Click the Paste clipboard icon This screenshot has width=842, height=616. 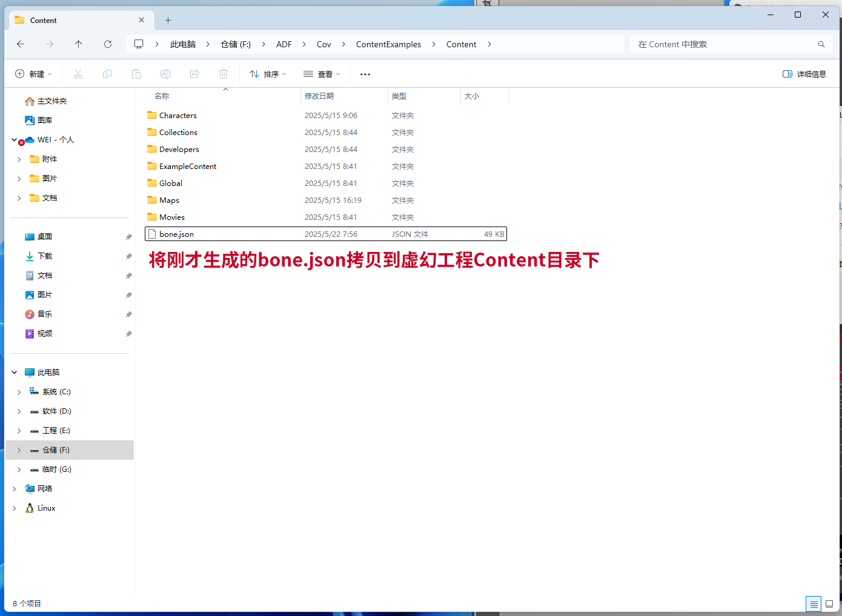pos(136,74)
